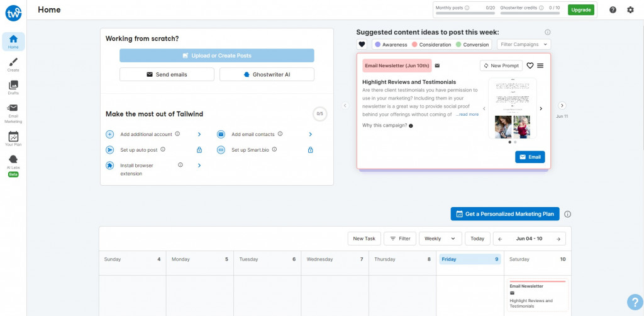Click the Set up Smart.bio link icon
This screenshot has width=644, height=316.
221,150
